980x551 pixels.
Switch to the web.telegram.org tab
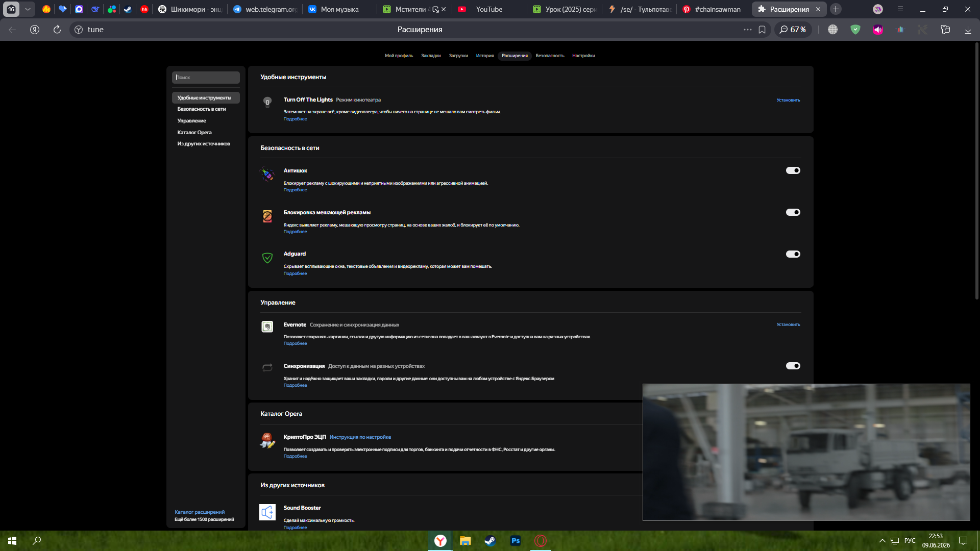click(265, 9)
